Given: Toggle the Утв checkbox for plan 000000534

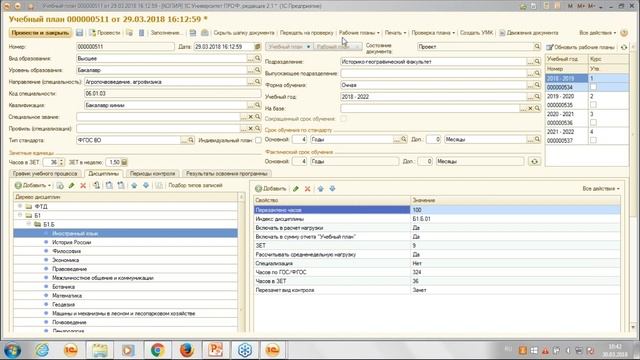Looking at the screenshot, I should pos(593,87).
